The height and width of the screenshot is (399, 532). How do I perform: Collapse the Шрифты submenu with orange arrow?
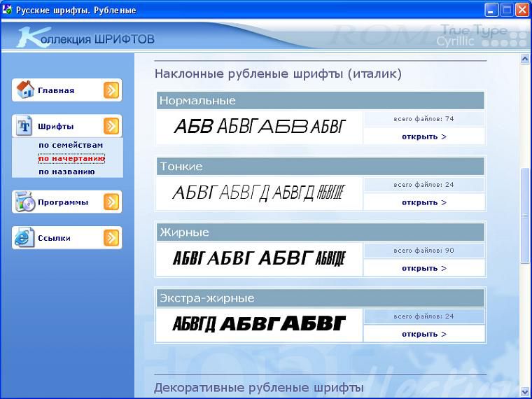[111, 126]
